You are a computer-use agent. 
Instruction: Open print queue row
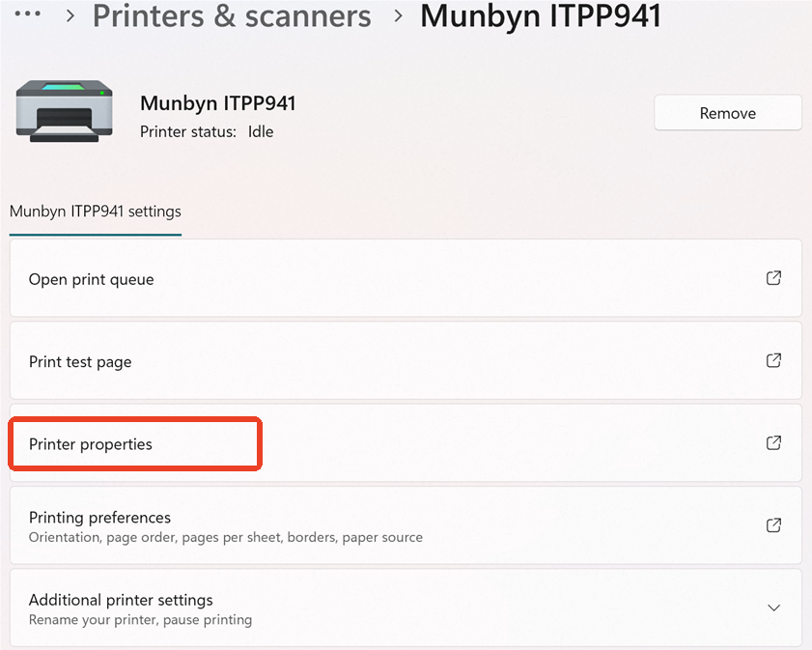tap(406, 278)
